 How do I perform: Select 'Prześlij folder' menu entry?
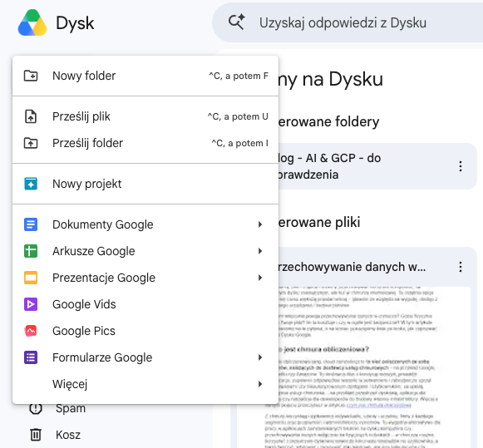145,143
